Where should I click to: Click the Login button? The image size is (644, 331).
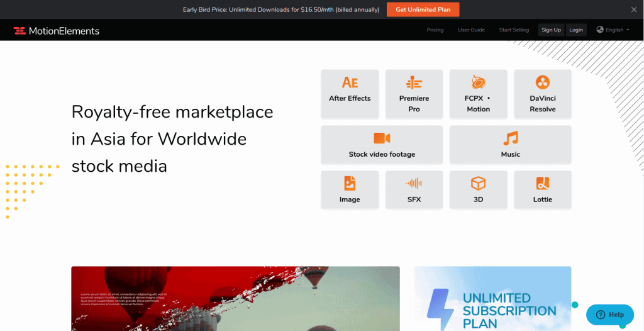575,30
